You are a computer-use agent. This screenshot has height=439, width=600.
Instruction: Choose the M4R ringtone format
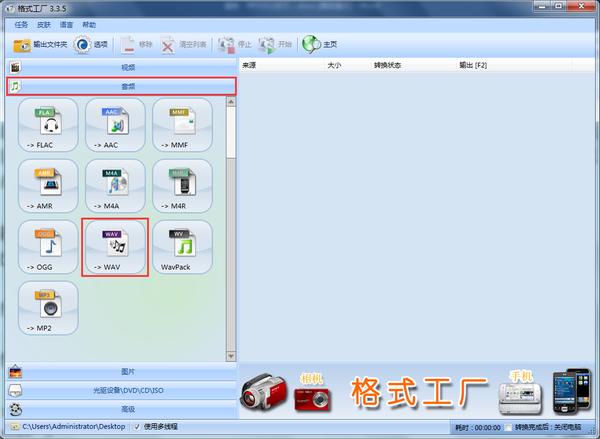click(x=183, y=186)
